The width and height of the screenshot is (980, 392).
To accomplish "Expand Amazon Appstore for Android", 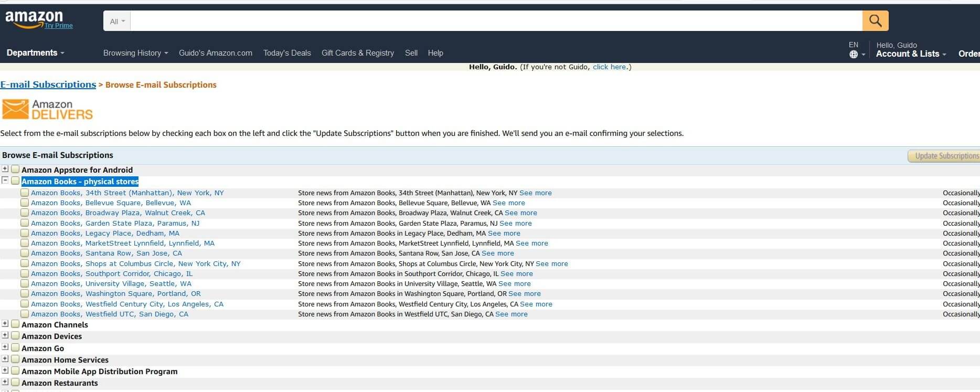I will [x=5, y=169].
